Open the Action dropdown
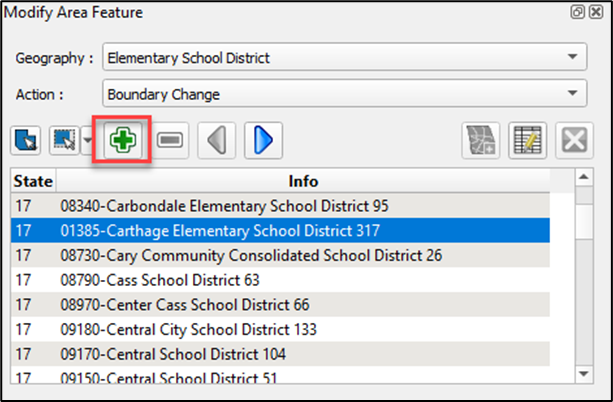The height and width of the screenshot is (402, 613). [x=344, y=95]
